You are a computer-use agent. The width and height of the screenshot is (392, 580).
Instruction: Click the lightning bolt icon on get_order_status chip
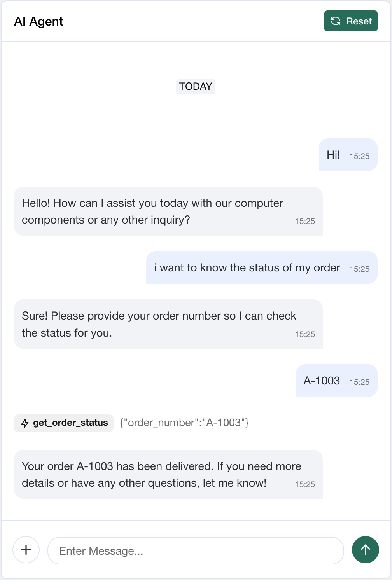[25, 423]
